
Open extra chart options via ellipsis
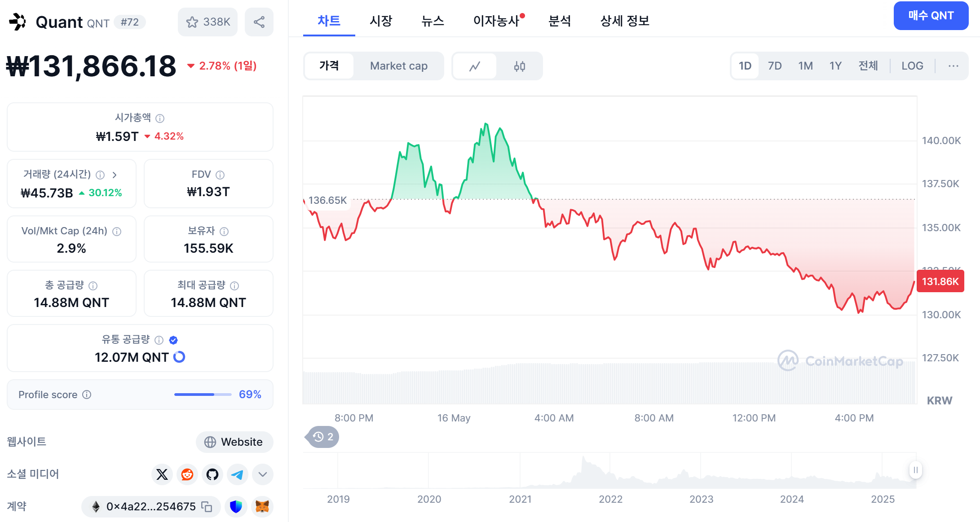[x=953, y=66]
